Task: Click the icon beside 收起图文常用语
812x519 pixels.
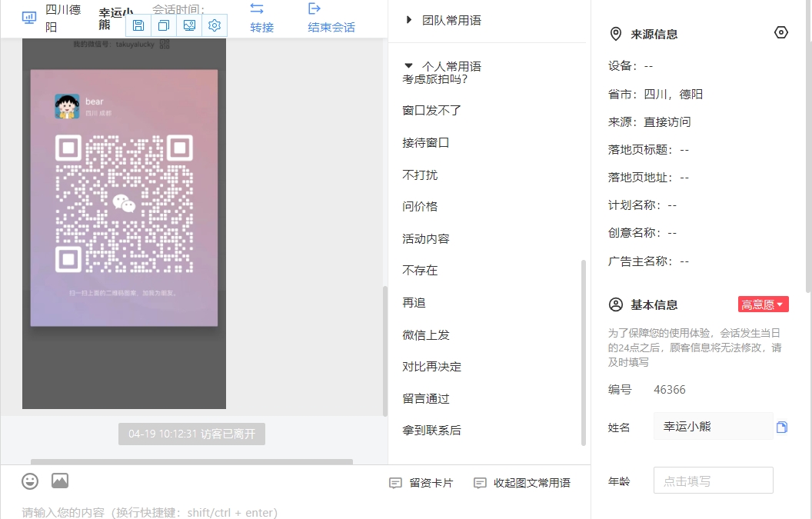Action: (480, 484)
